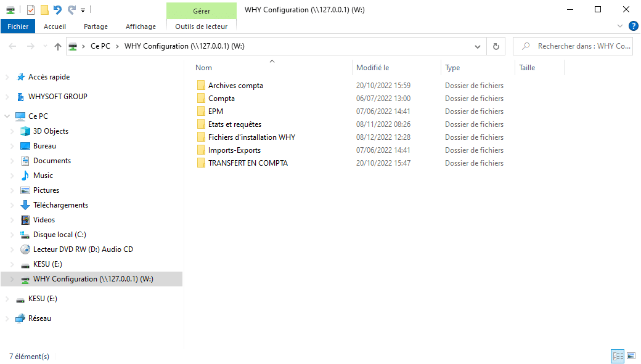Select the Gérer contextual tab header
Screen dimensions: 641x364
click(202, 11)
